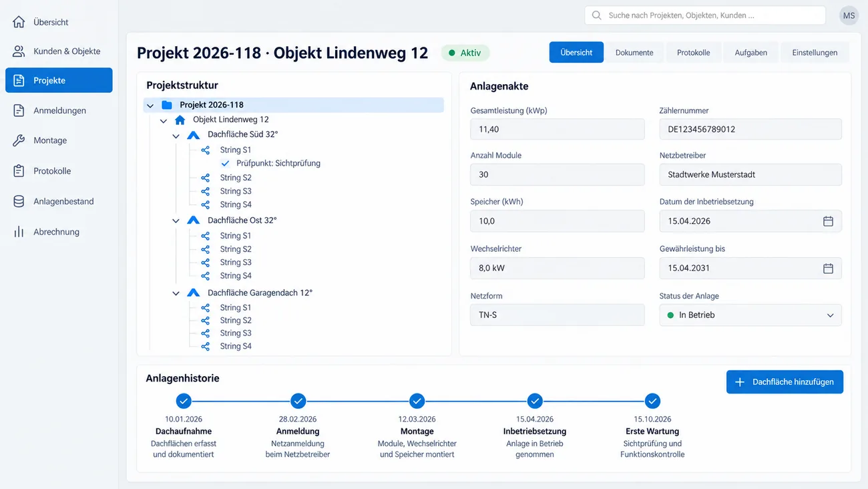Open MS user avatar menu
868x489 pixels.
[849, 15]
